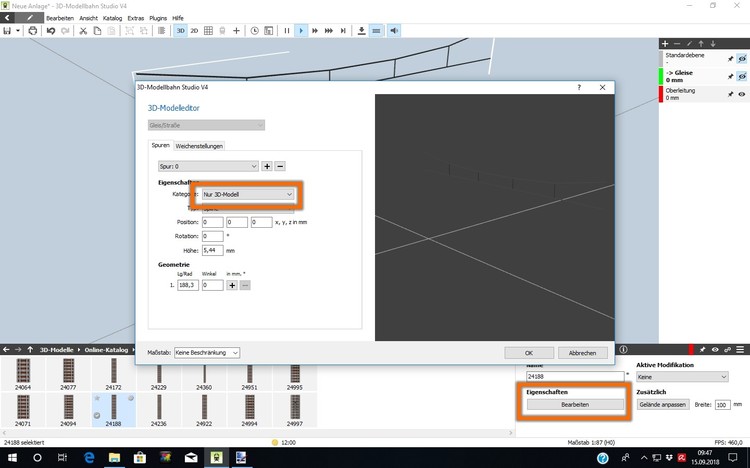The height and width of the screenshot is (468, 750).
Task: Toggle the speaker sound icon
Action: tap(394, 31)
